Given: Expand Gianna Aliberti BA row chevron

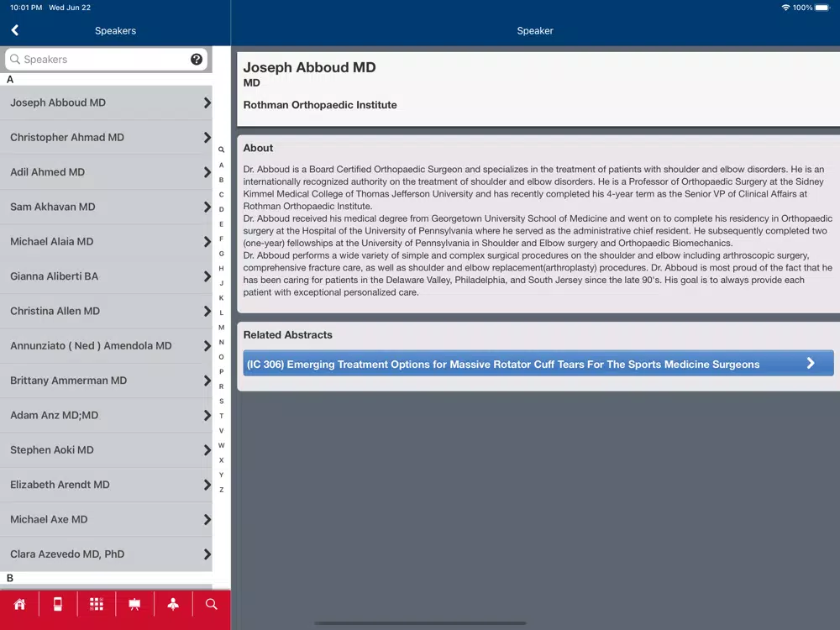Looking at the screenshot, I should click(x=207, y=276).
